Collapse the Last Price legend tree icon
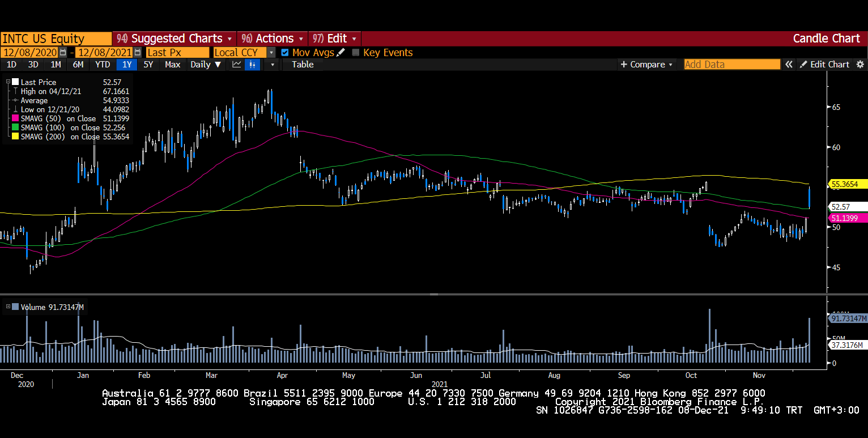868x438 pixels. pyautogui.click(x=8, y=82)
